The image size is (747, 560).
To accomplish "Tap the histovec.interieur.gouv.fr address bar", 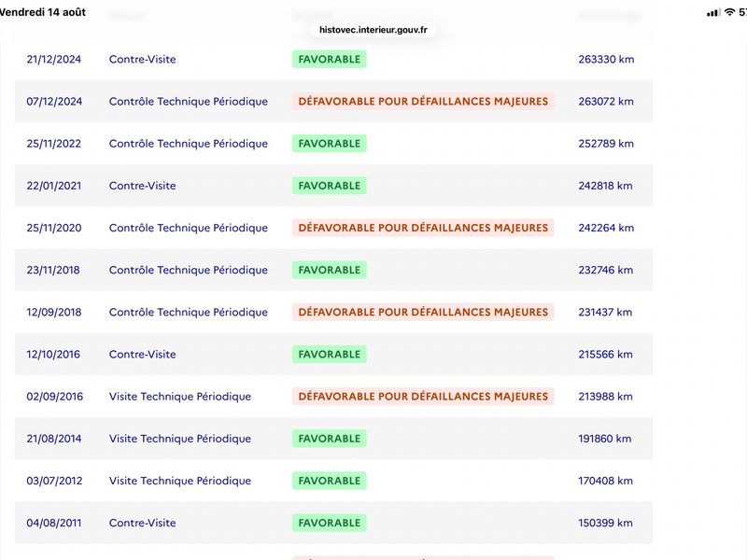I will coord(373,30).
